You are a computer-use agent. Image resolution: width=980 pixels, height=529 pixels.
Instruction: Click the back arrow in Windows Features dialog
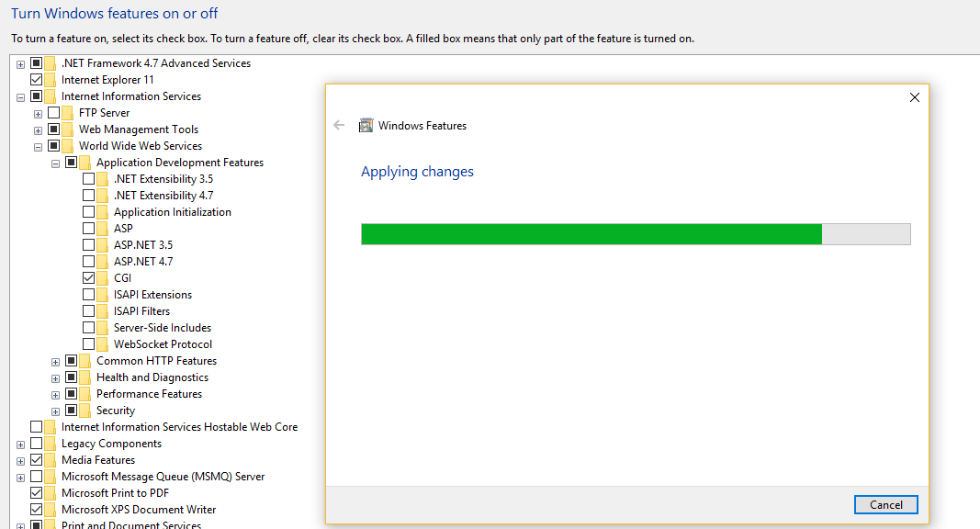[x=340, y=126]
